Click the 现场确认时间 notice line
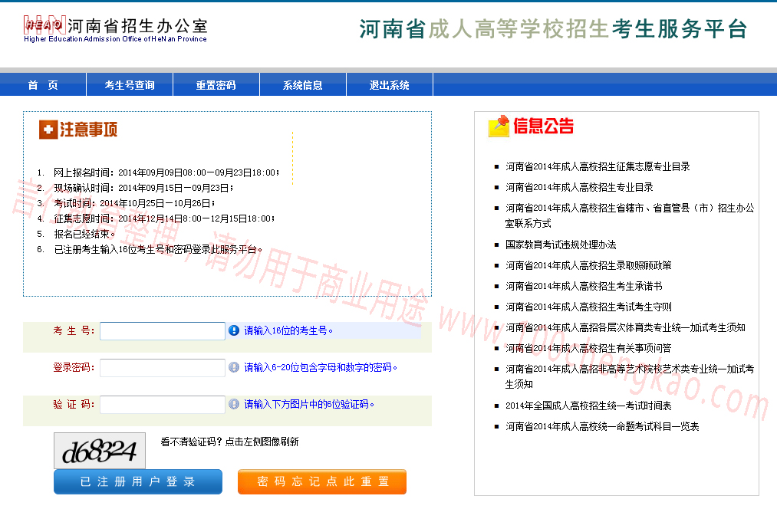Viewport: 777px width, 532px height. pos(143,188)
